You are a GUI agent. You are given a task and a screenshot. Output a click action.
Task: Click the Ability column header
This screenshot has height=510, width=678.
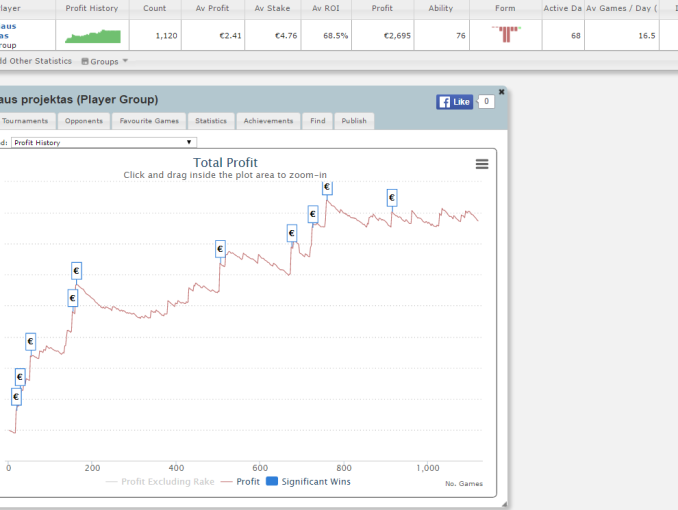click(x=440, y=8)
